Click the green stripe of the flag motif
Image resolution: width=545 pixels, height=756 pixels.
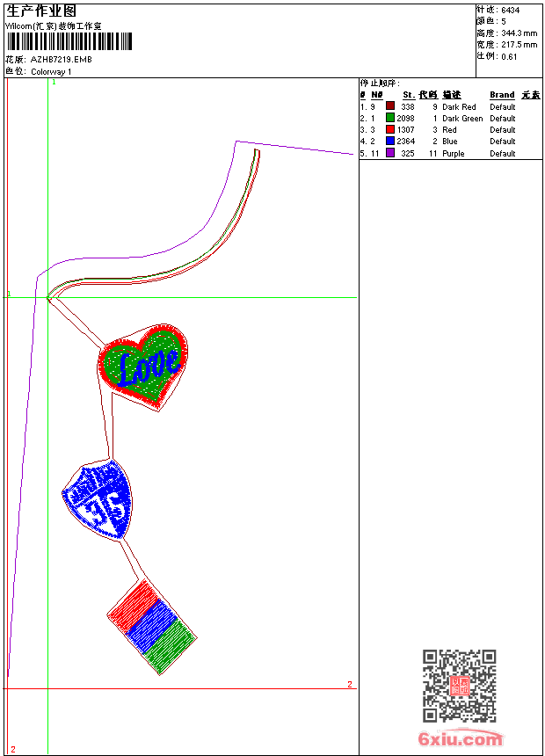pos(171,646)
